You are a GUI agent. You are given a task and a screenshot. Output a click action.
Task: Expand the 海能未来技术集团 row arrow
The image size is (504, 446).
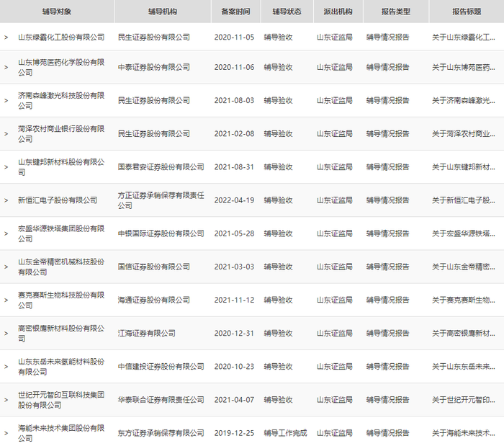[6, 434]
